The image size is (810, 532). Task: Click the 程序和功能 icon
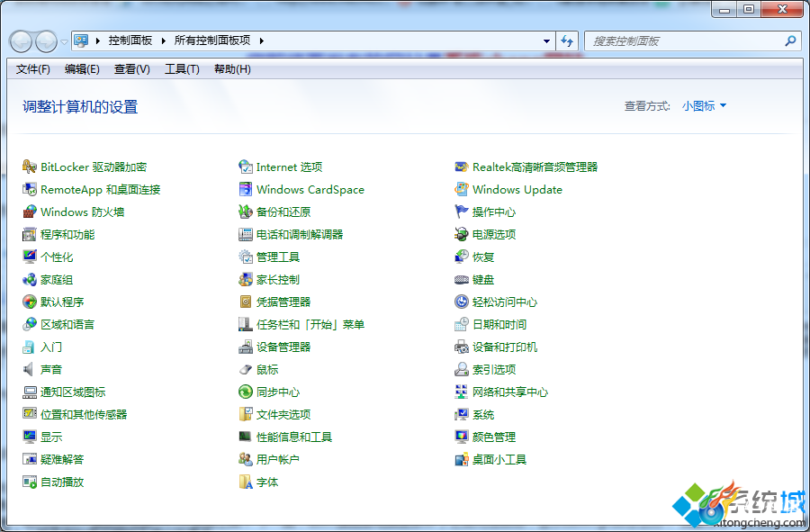(x=30, y=234)
